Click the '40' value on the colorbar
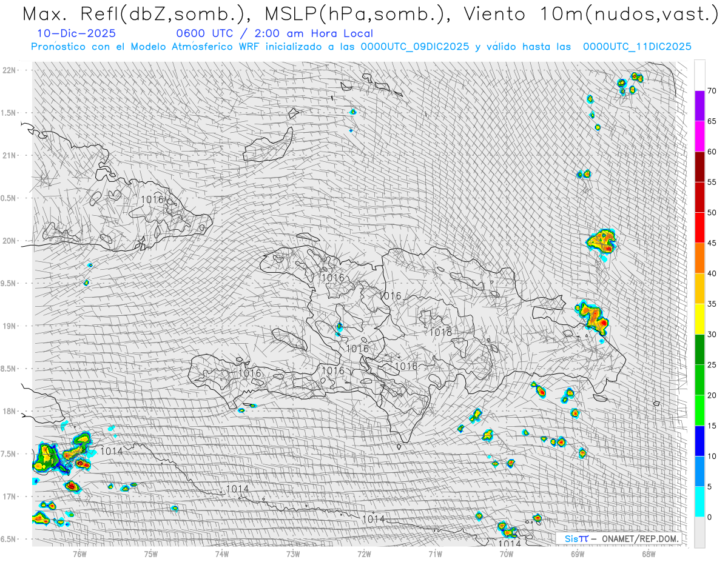This screenshot has width=728, height=562. [712, 273]
